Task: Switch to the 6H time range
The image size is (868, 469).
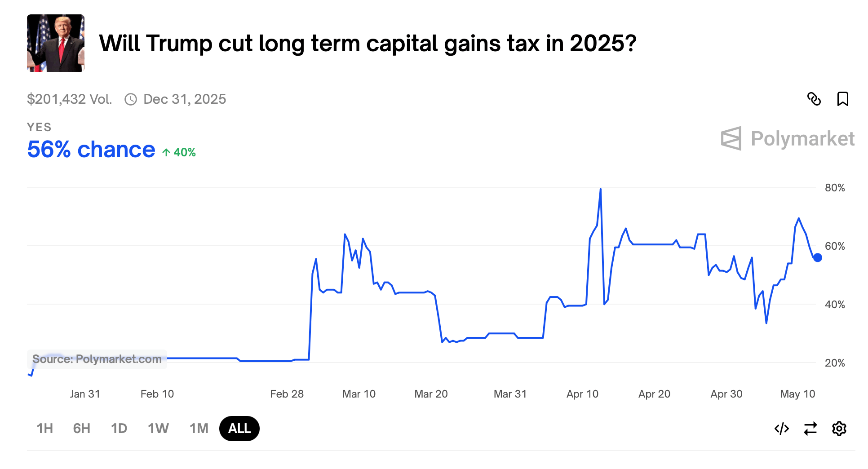Action: point(81,429)
